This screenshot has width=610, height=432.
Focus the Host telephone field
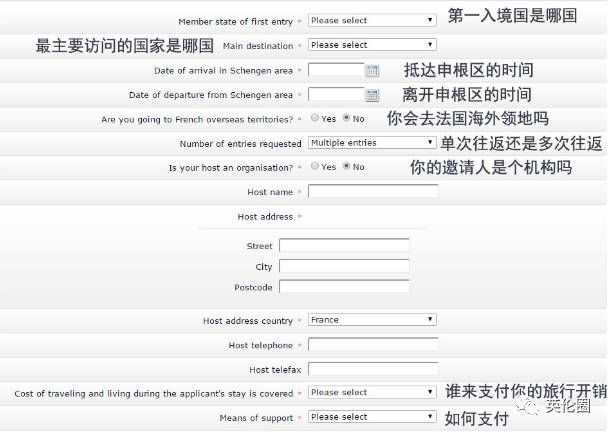point(373,344)
